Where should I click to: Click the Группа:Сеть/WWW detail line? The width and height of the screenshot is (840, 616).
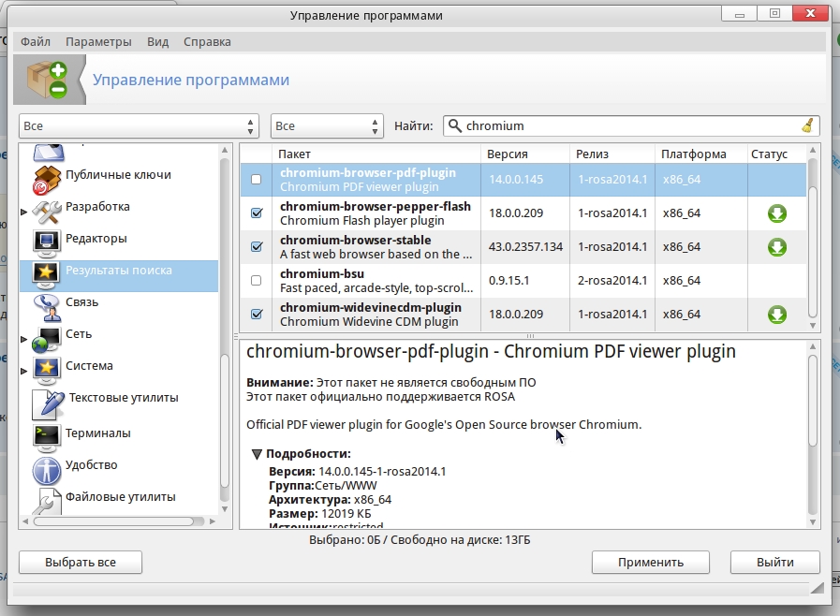[x=322, y=486]
